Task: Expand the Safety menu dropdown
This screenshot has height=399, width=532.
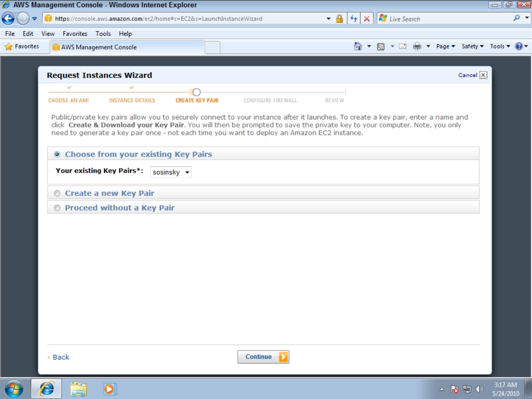Action: 473,46
